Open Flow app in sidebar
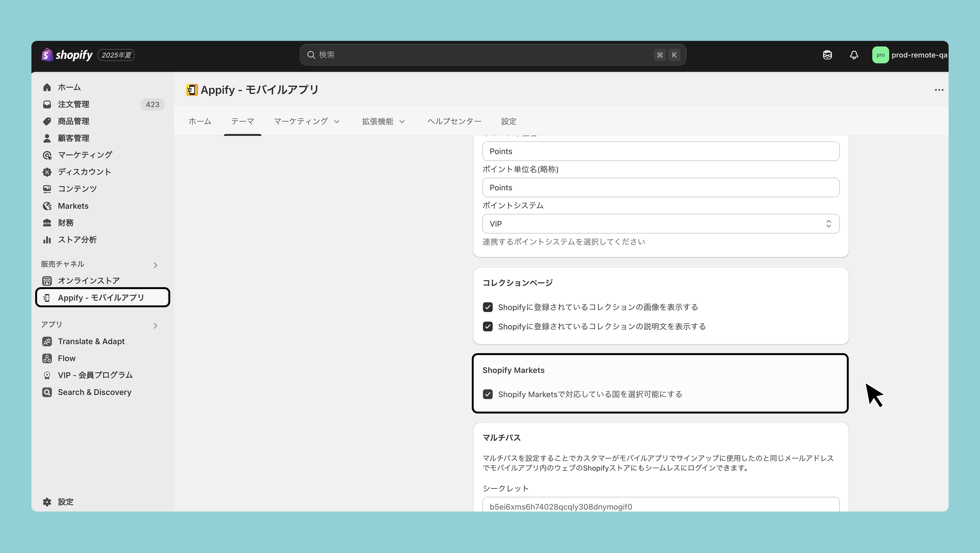The height and width of the screenshot is (553, 980). [x=67, y=358]
